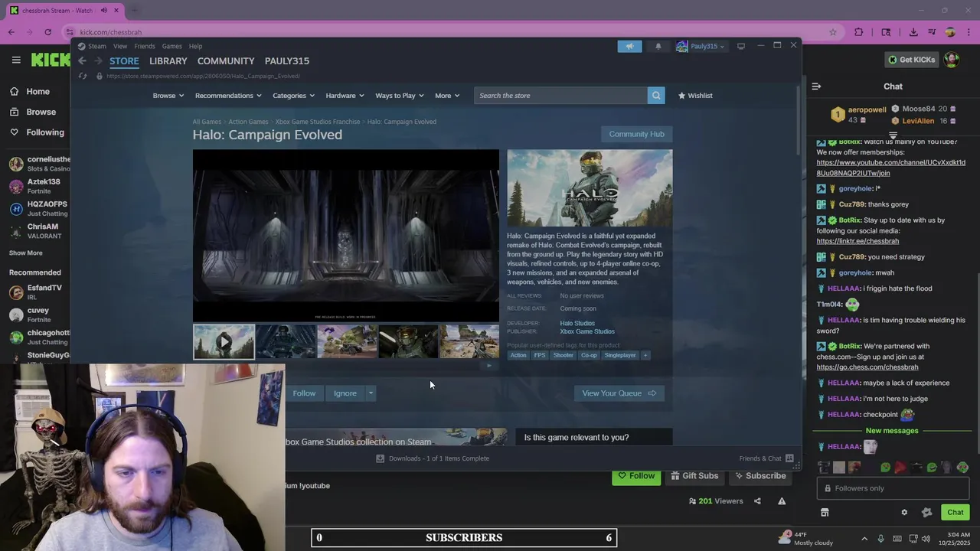This screenshot has height=551, width=980.
Task: Open the View menu in Steam
Action: 120,46
